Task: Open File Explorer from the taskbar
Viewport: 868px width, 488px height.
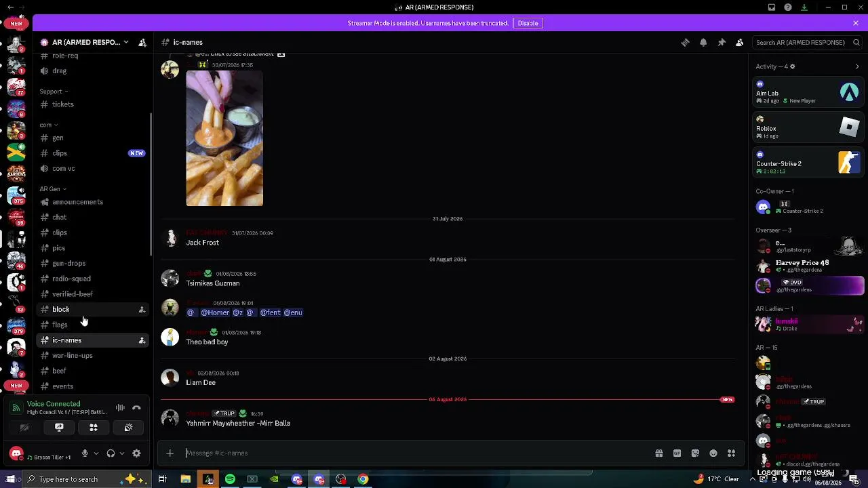Action: point(185,479)
